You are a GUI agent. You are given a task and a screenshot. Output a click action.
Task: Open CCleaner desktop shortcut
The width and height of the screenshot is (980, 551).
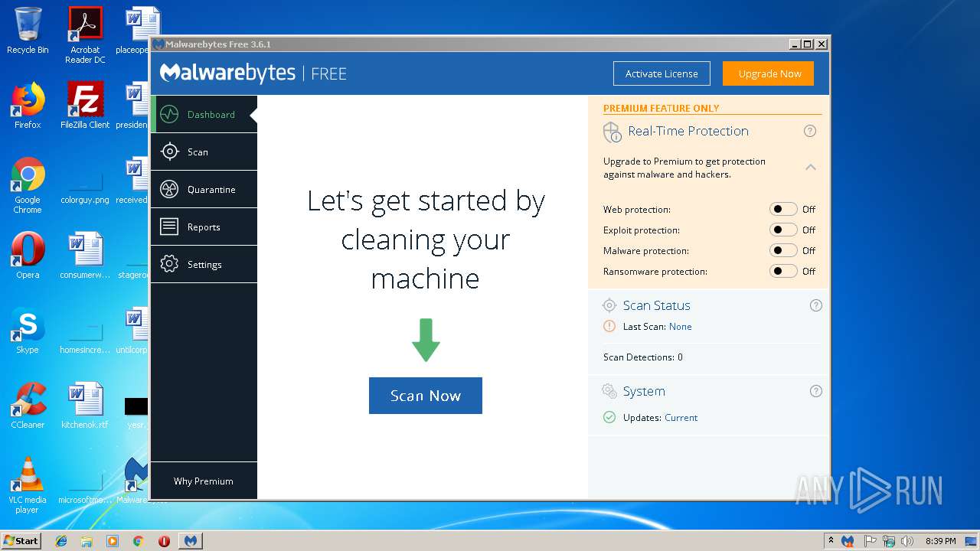[28, 406]
